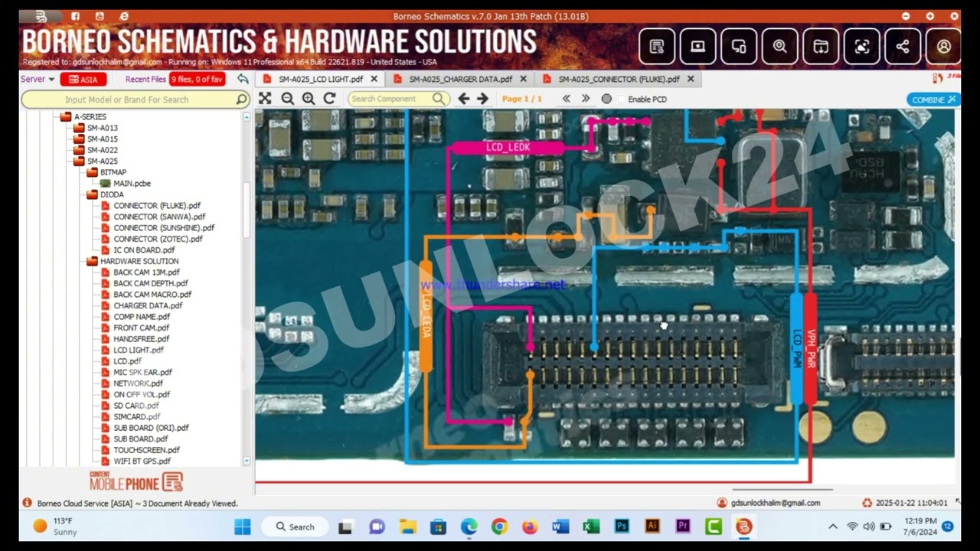Click the ASIA server button

pos(83,80)
